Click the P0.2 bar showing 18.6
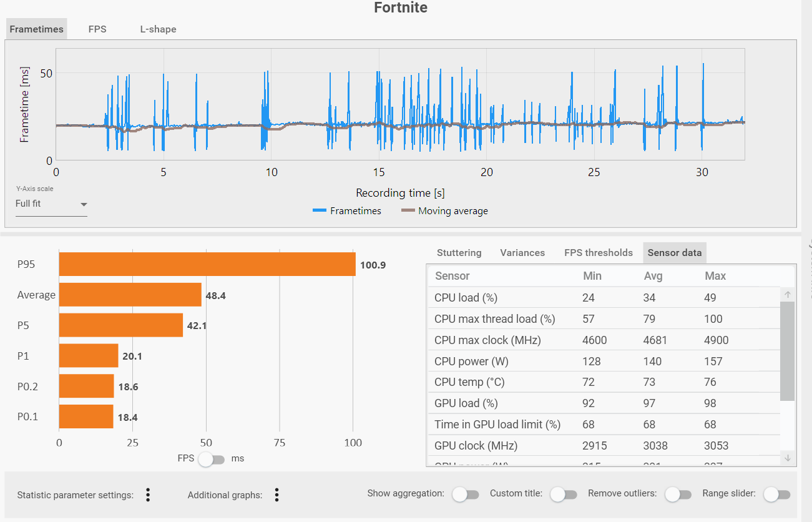The height and width of the screenshot is (522, 812). (87, 387)
